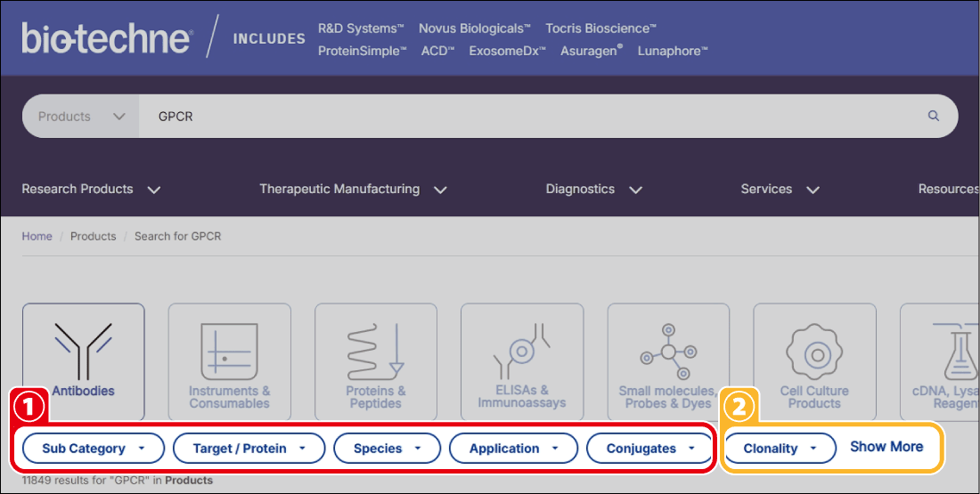Open Lunaphore brand link
This screenshot has width=980, height=494.
673,51
